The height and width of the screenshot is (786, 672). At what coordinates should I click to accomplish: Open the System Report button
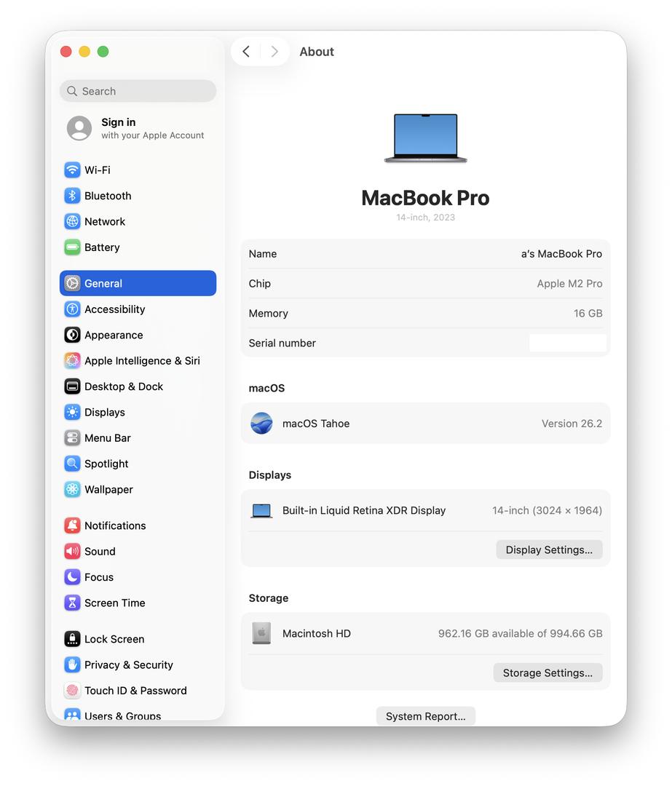pyautogui.click(x=426, y=716)
